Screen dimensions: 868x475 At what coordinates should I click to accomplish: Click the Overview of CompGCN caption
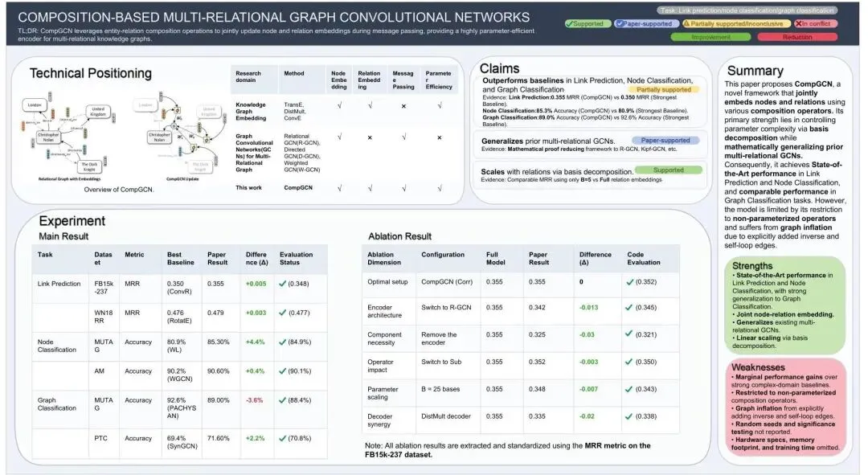tap(118, 190)
